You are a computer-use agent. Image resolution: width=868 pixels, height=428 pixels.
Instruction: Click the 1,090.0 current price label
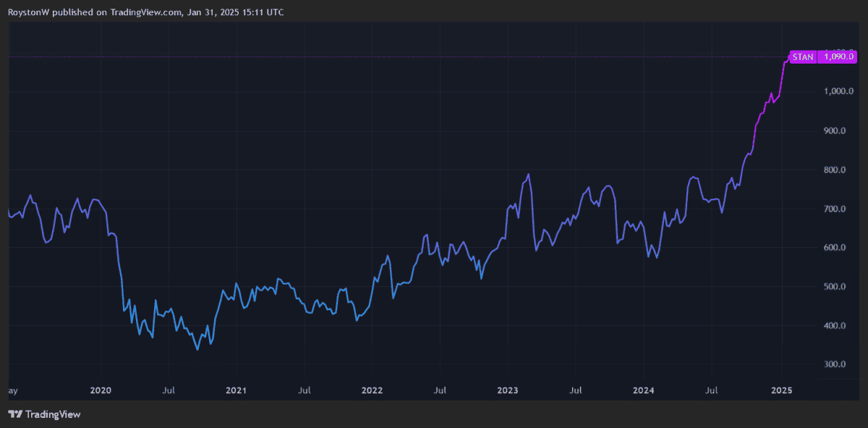[x=839, y=56]
